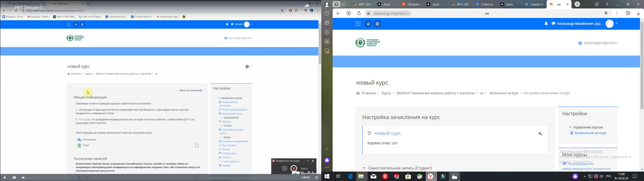This screenshot has height=181, width=644.
Task: Click the scrollbar in the video's Chrome page
Action: [x=319, y=44]
